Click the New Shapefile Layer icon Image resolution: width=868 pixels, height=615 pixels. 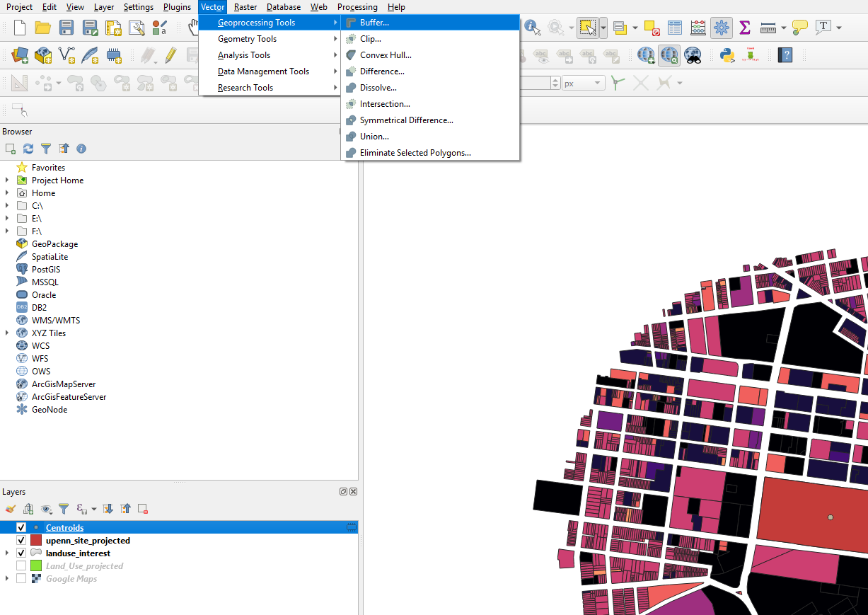click(x=66, y=55)
